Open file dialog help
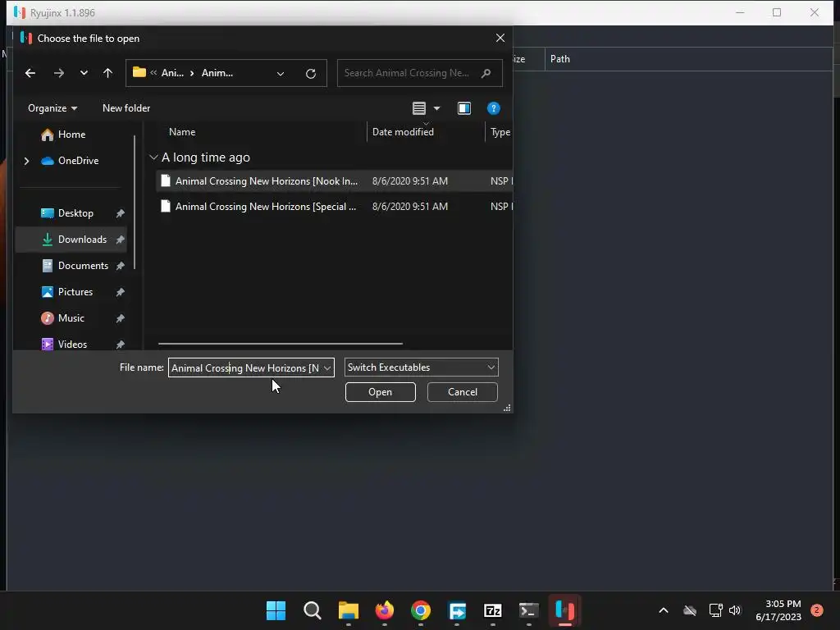Viewport: 840px width, 630px height. [493, 108]
